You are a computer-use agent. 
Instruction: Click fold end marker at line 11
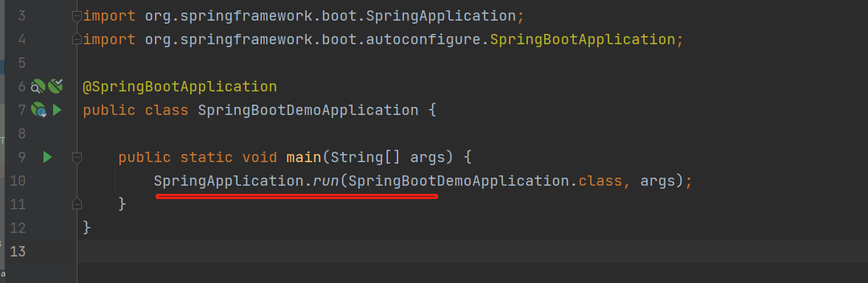77,204
